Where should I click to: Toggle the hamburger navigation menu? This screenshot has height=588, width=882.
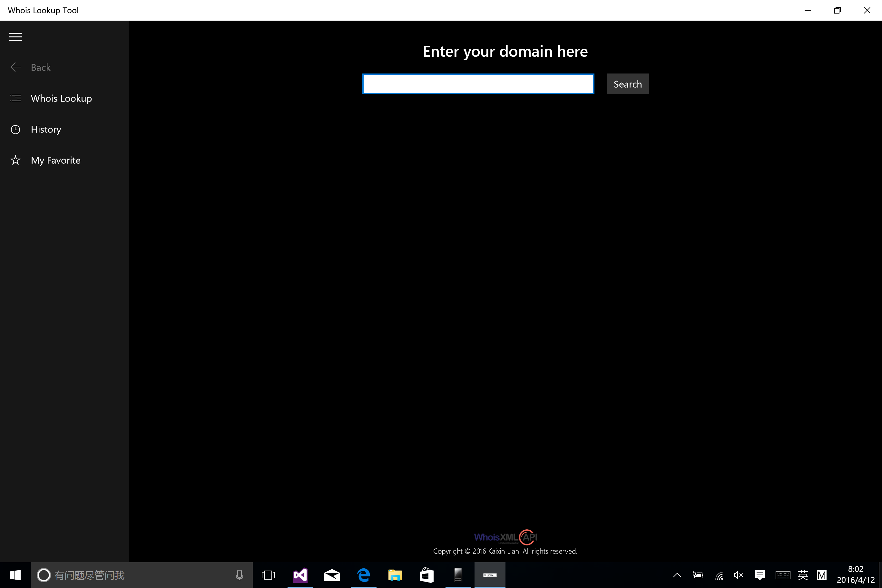(15, 37)
